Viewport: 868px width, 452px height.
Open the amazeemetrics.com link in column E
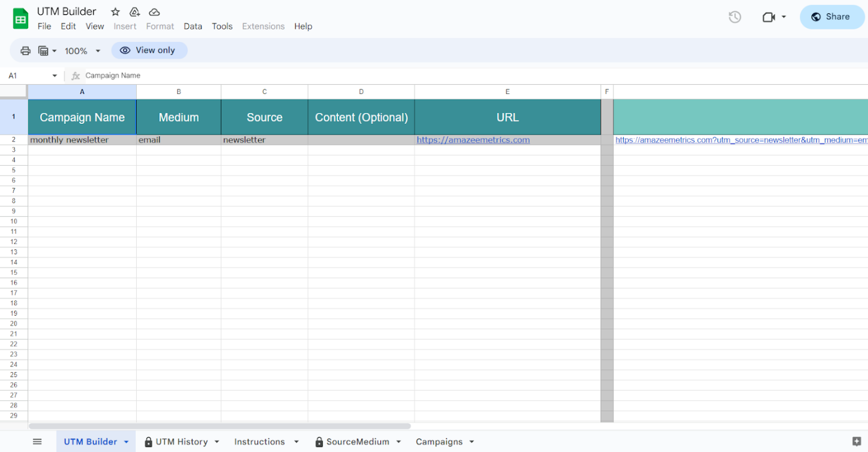(473, 140)
